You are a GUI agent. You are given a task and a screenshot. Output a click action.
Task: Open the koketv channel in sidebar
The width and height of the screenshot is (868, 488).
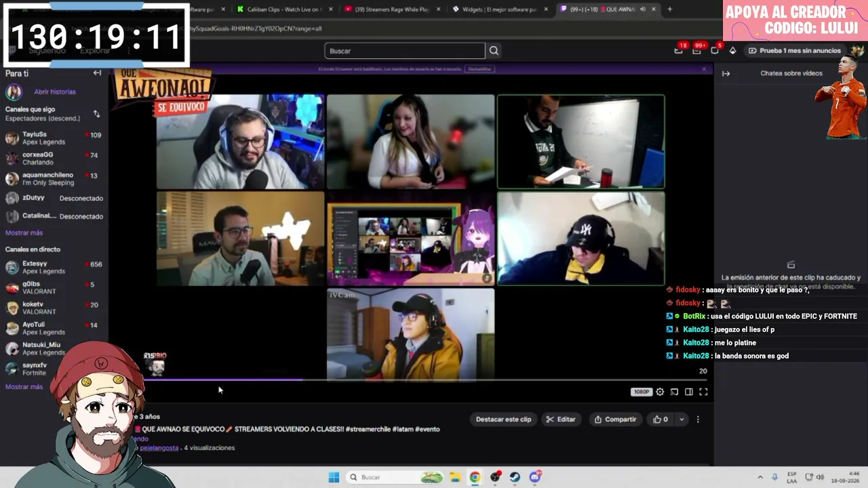tap(54, 308)
